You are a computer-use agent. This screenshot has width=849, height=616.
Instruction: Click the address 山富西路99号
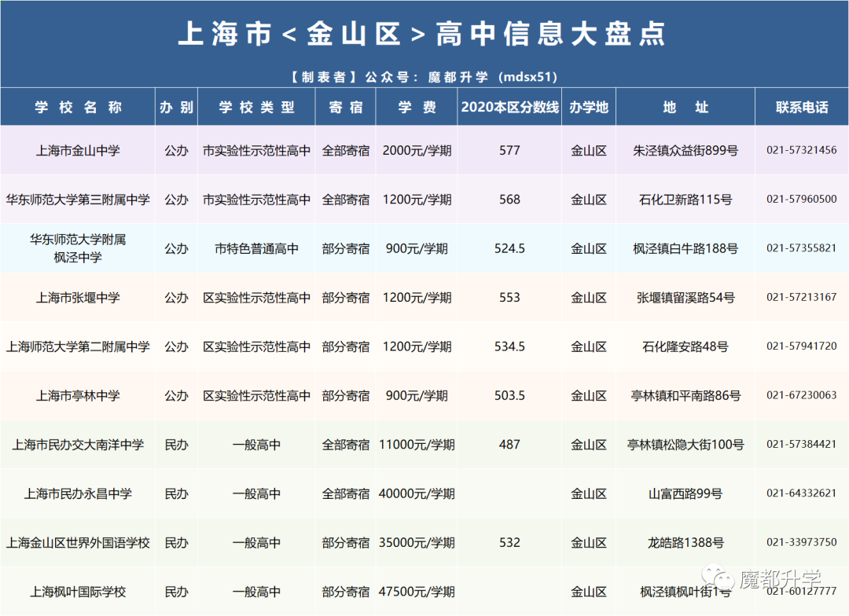pos(685,493)
